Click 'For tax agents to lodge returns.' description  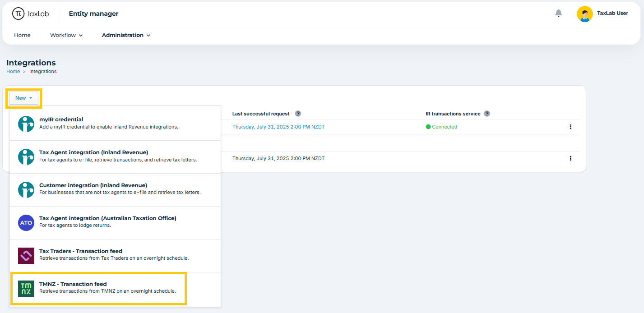click(x=75, y=225)
